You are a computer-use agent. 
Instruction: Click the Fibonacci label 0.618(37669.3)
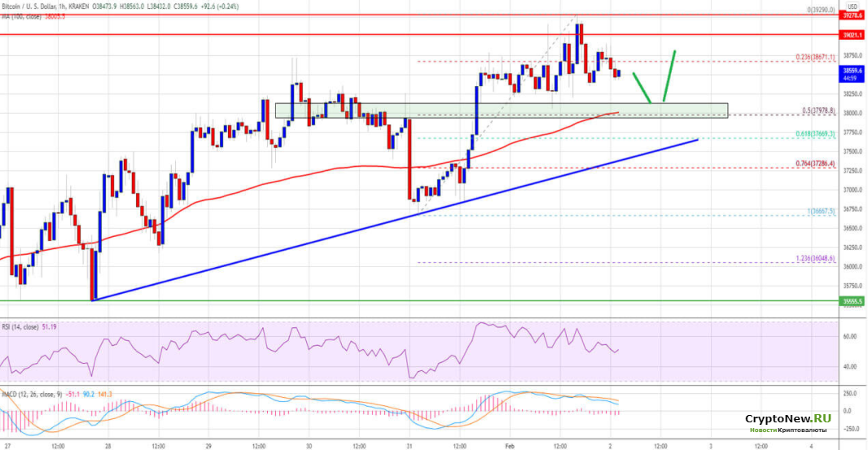point(815,134)
